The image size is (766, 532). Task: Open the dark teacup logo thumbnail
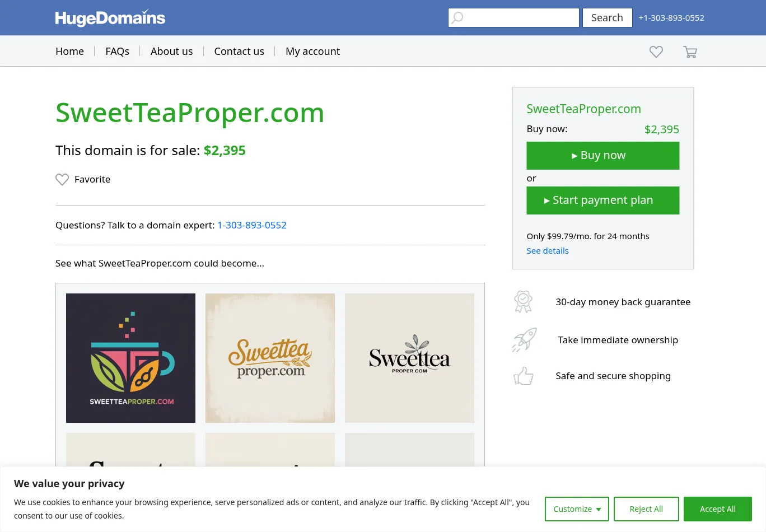130,358
